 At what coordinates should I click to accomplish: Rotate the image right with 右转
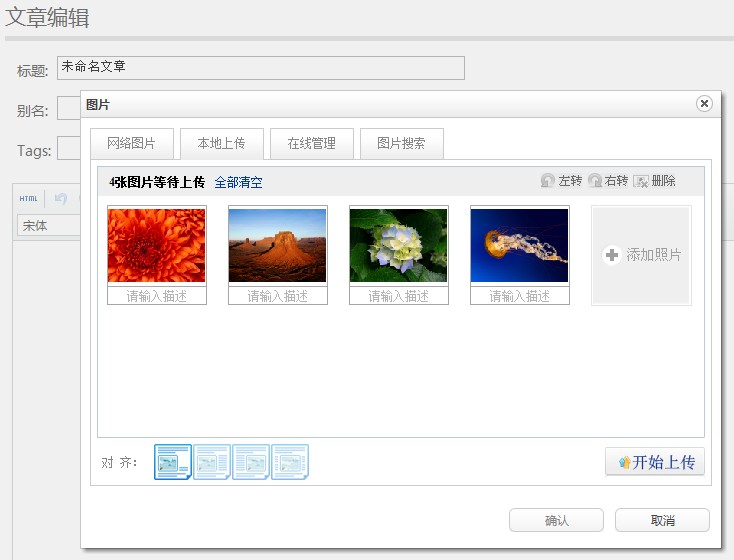click(608, 181)
